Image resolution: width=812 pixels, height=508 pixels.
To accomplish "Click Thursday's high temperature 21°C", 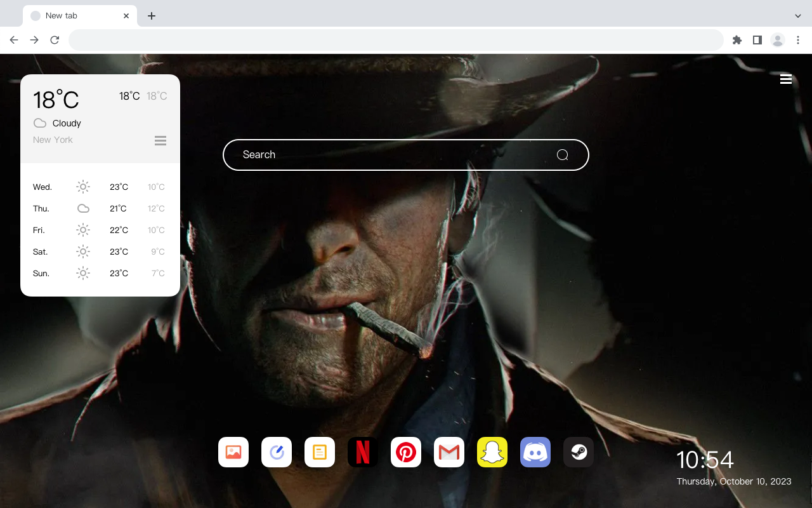I will pyautogui.click(x=119, y=209).
